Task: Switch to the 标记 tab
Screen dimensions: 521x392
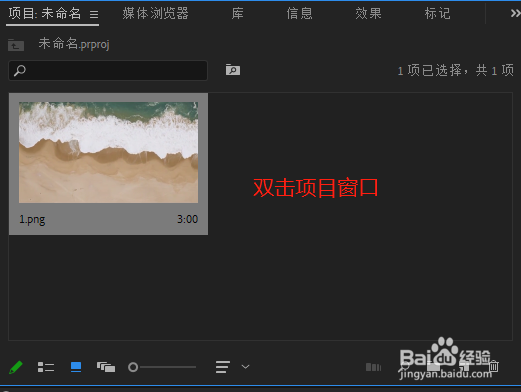Action: coord(437,14)
